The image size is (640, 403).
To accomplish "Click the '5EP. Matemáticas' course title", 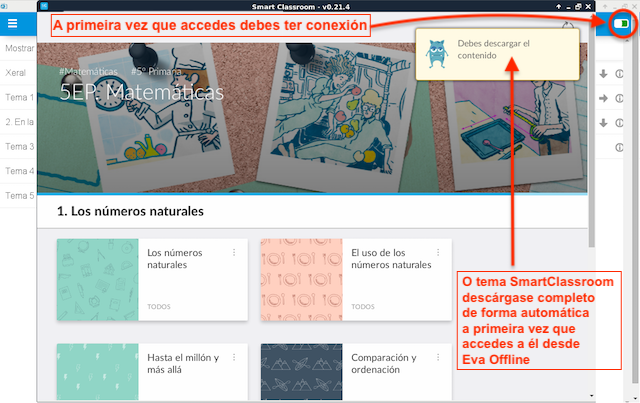I will [142, 92].
